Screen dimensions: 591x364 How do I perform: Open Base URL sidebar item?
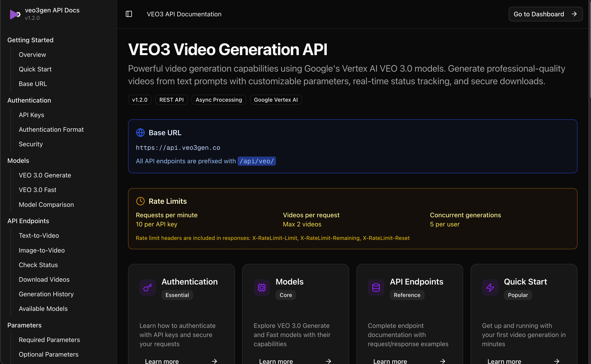pyautogui.click(x=33, y=84)
